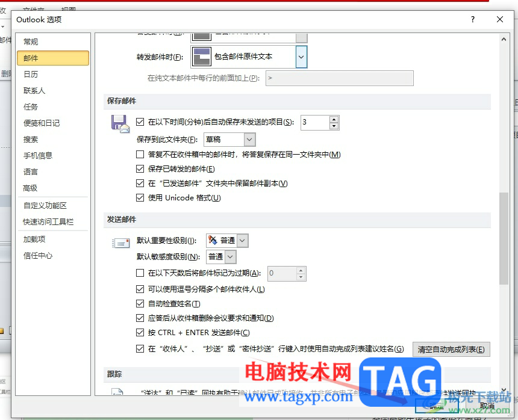Screen dimensions: 518x420
Task: Click the plain text line prefix field
Action: (x=339, y=78)
